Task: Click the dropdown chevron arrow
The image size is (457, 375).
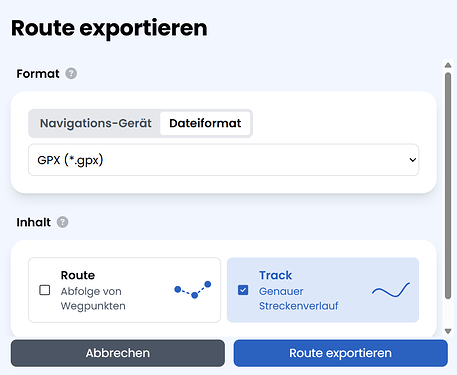Action: point(413,160)
